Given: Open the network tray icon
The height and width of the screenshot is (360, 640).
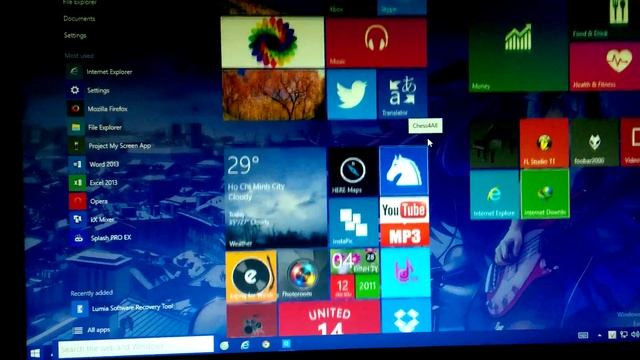Looking at the screenshot, I should click(624, 335).
